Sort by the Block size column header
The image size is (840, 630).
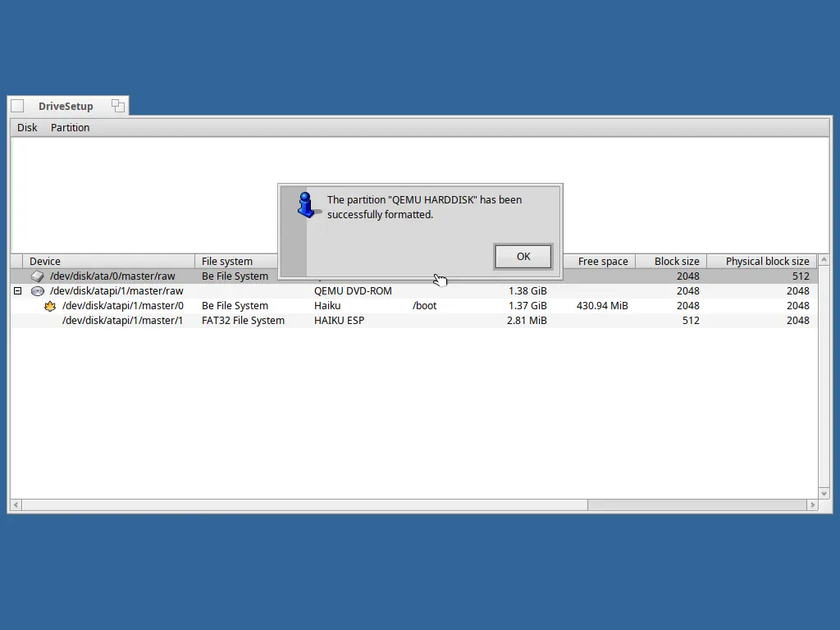pos(671,262)
